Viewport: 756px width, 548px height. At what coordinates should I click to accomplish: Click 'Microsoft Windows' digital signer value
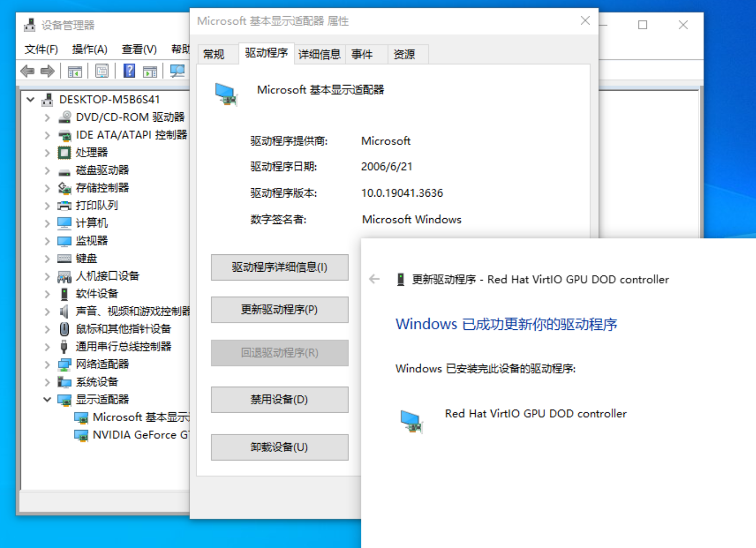(412, 220)
